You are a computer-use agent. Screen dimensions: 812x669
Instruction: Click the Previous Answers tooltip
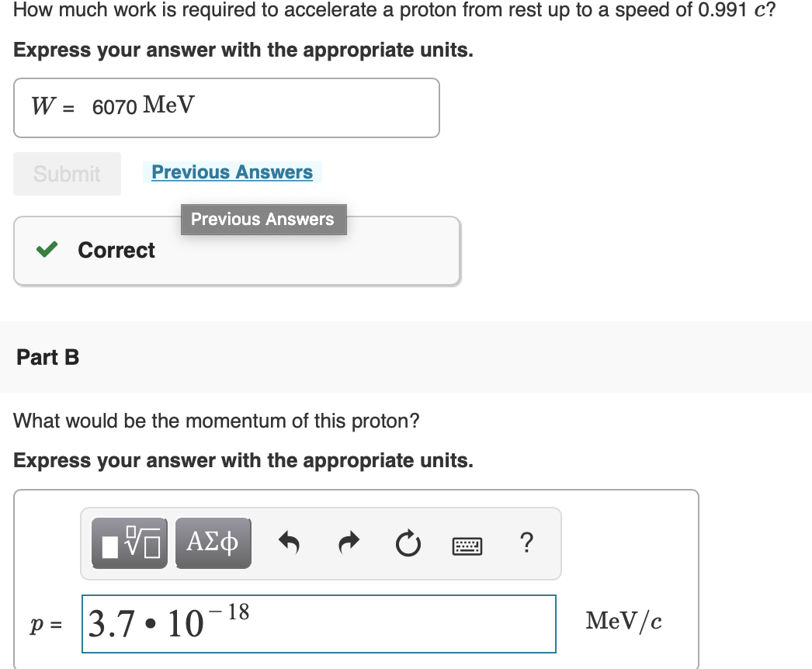(263, 219)
